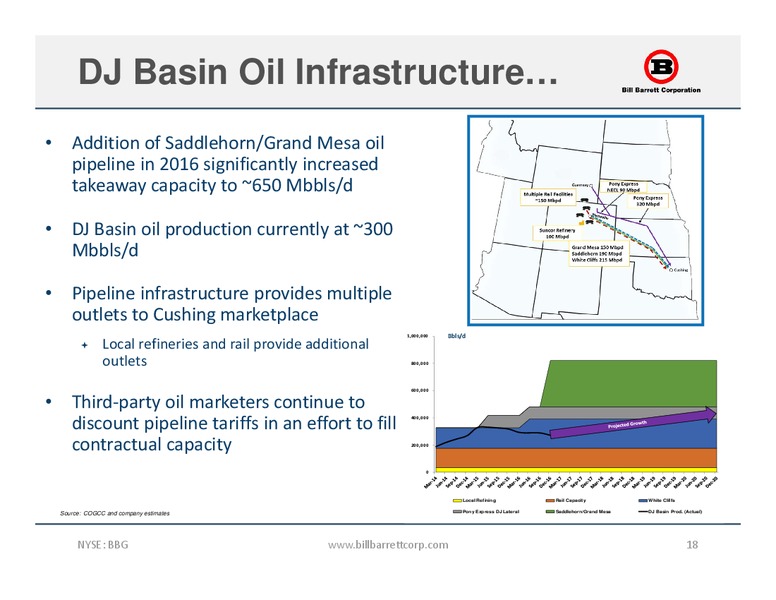Screen dimensions: 776x600
Task: Click the bullet 'DJ Basin oil production currently at ~300'
Action: pyautogui.click(x=232, y=240)
